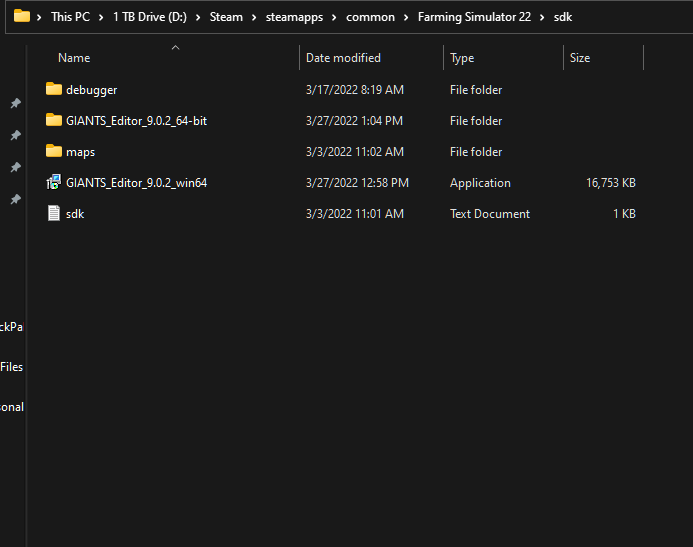Navigate to the common breadcrumb

click(x=370, y=17)
